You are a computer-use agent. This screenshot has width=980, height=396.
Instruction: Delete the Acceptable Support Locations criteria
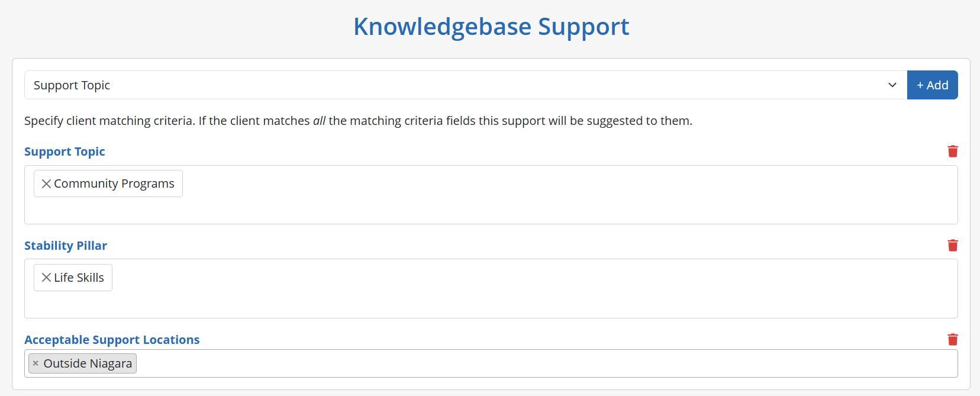click(953, 340)
